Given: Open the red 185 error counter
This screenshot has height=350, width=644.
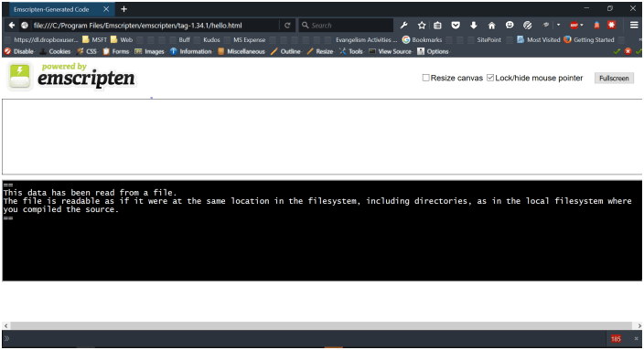Looking at the screenshot, I should coord(616,339).
